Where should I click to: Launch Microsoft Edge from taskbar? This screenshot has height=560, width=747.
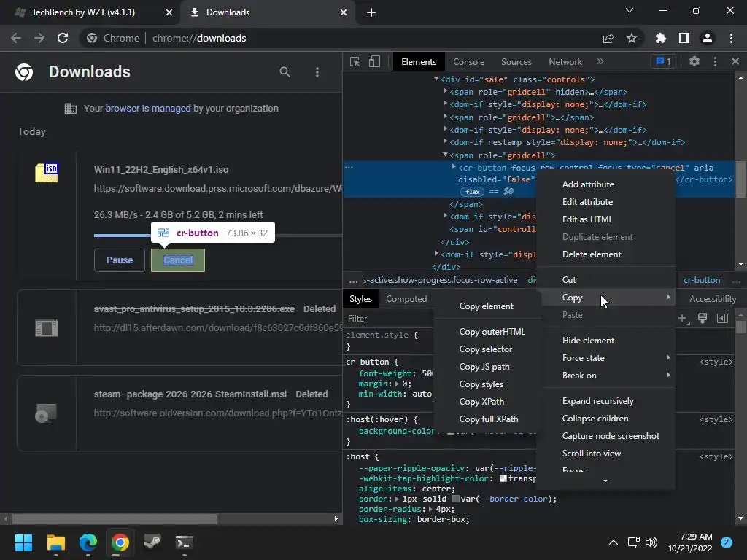[88, 542]
